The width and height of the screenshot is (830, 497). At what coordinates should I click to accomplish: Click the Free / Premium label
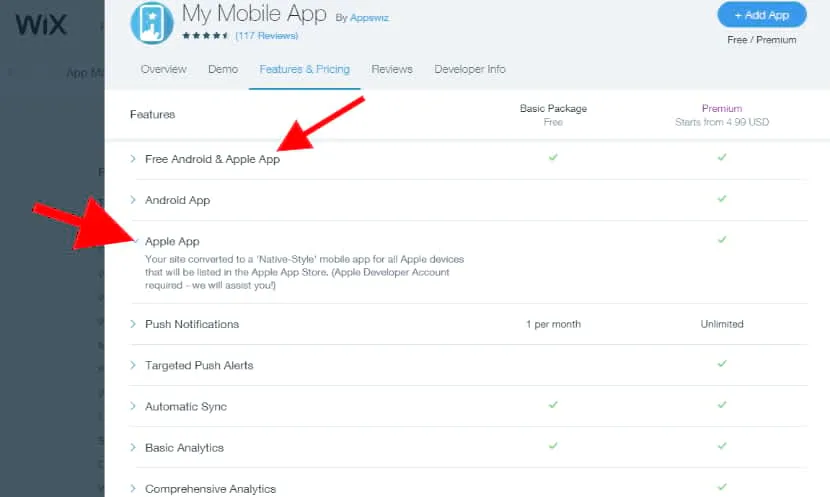[762, 40]
